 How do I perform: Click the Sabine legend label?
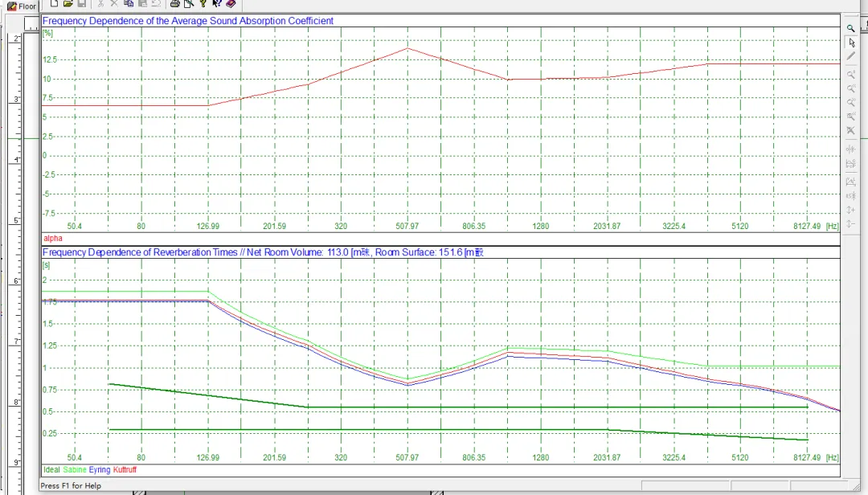tap(75, 469)
